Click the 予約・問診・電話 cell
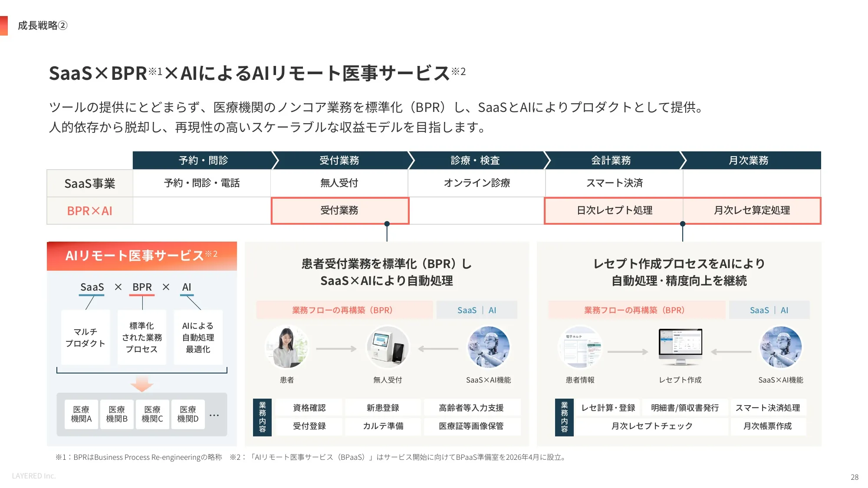Screen dimensions: 868x488 202,183
